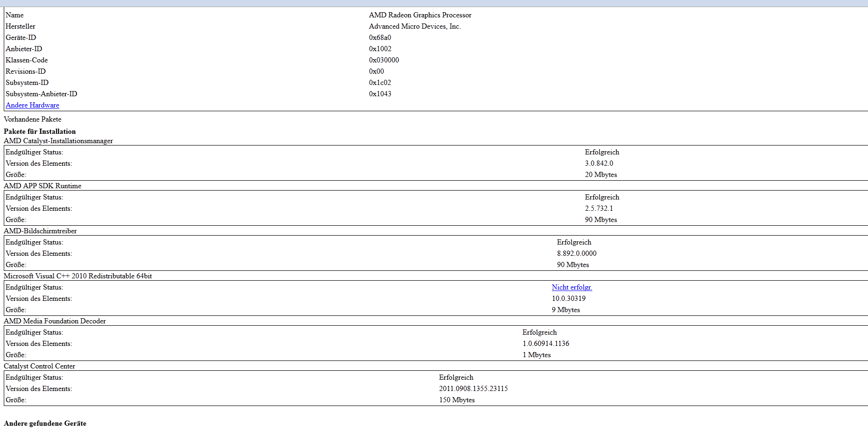
Task: Select subsystem vendor ID value 0x1043
Action: (x=380, y=94)
